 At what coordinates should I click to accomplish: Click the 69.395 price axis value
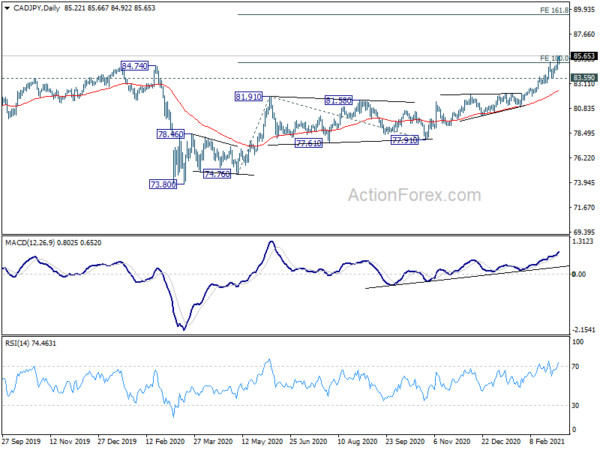point(584,232)
